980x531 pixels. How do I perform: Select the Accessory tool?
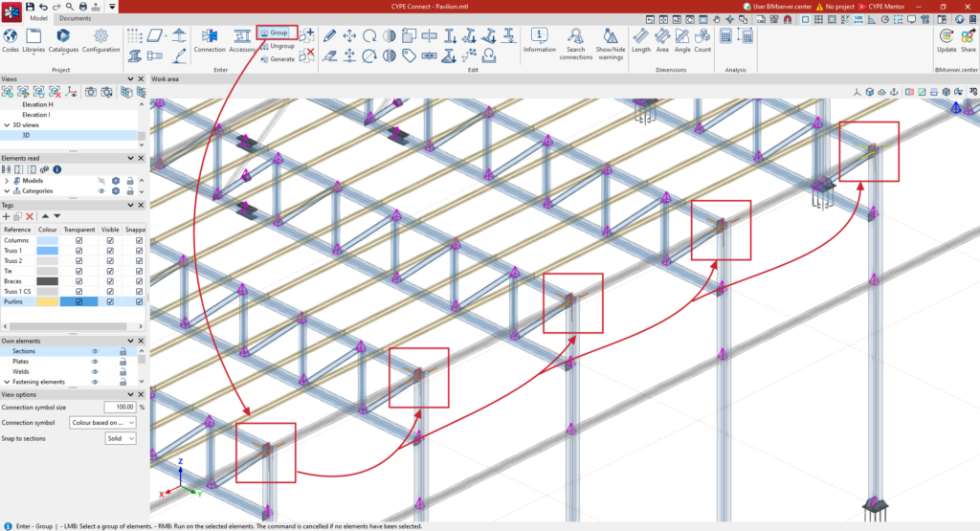pyautogui.click(x=242, y=40)
